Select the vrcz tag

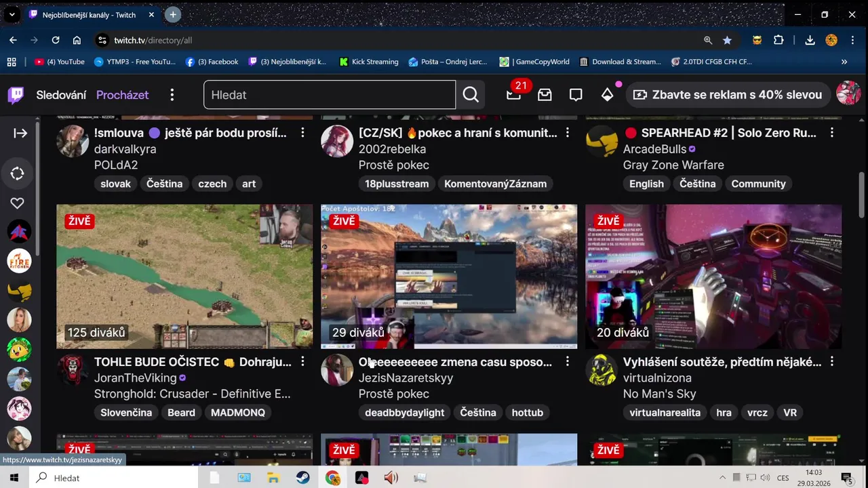coord(757,412)
